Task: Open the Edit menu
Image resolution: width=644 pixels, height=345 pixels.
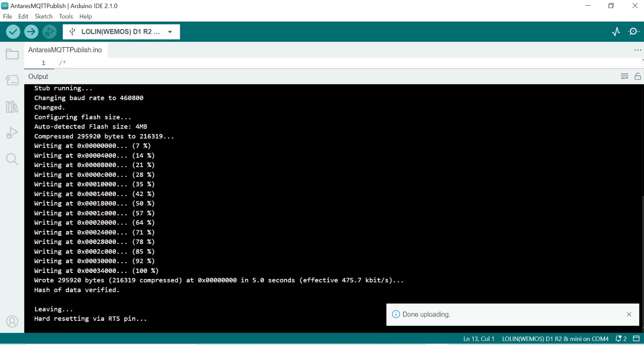Action: click(23, 17)
